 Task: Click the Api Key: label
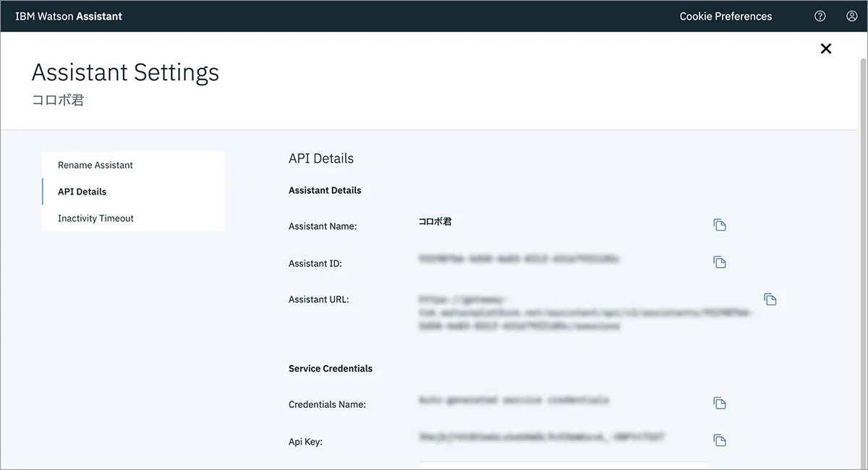pos(305,441)
